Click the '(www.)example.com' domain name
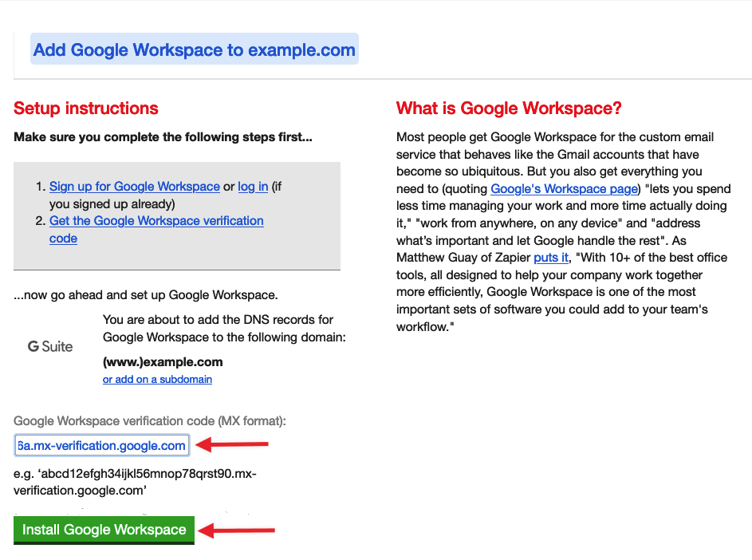752x560 pixels. [163, 361]
